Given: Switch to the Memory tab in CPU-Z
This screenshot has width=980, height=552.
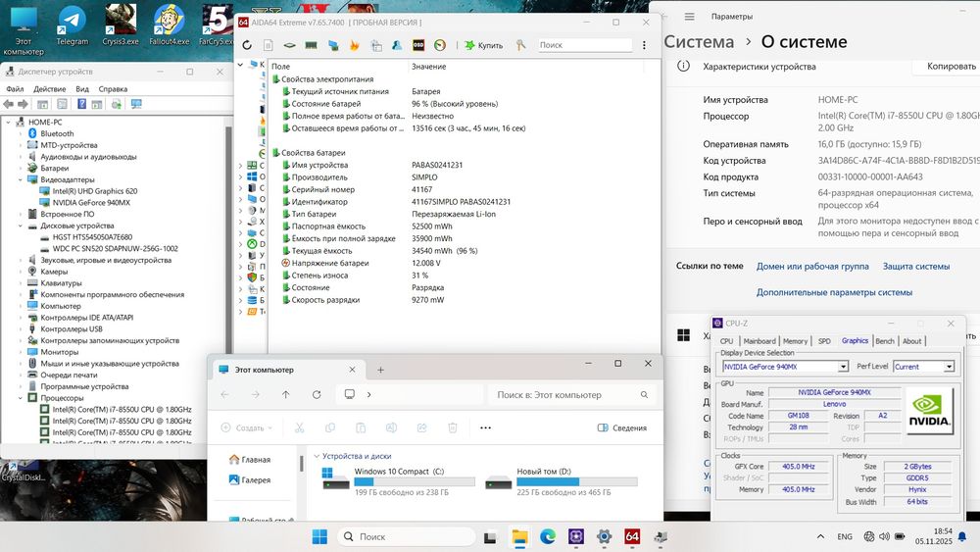Looking at the screenshot, I should click(x=795, y=340).
